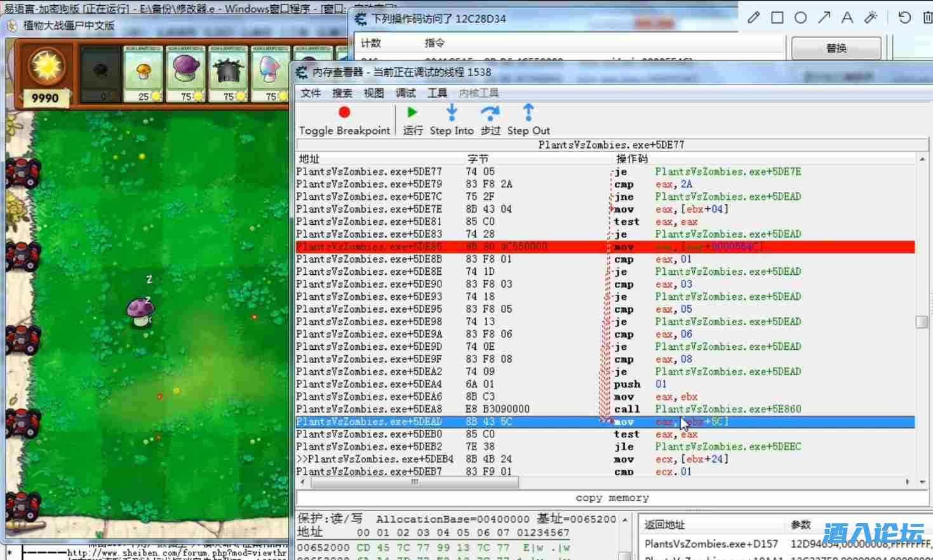This screenshot has height=560, width=933.
Task: Select the rectangle annotation tool
Action: tap(777, 18)
